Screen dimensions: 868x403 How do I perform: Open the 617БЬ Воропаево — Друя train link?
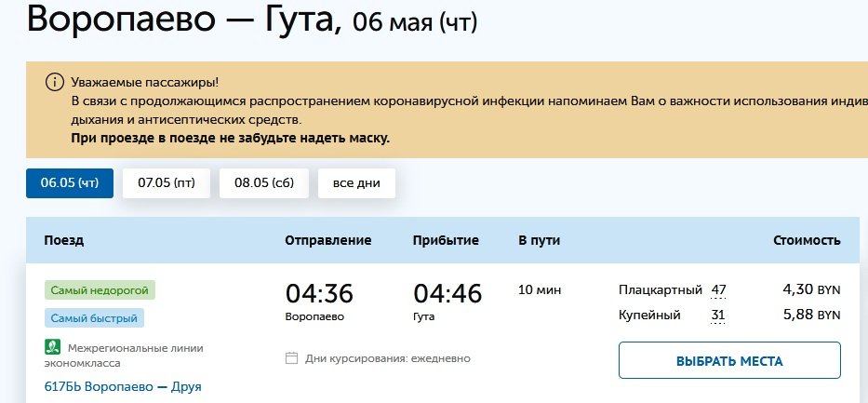pyautogui.click(x=123, y=386)
